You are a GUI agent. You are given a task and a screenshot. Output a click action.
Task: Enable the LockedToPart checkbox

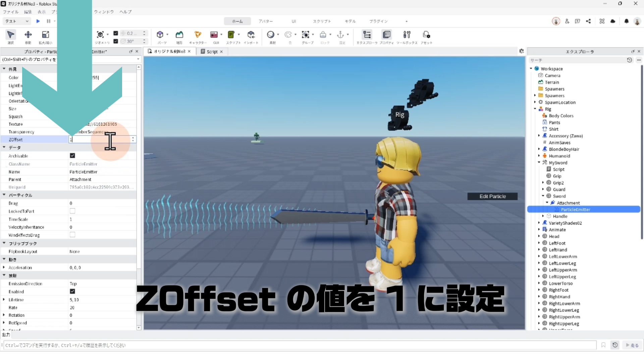(x=72, y=211)
